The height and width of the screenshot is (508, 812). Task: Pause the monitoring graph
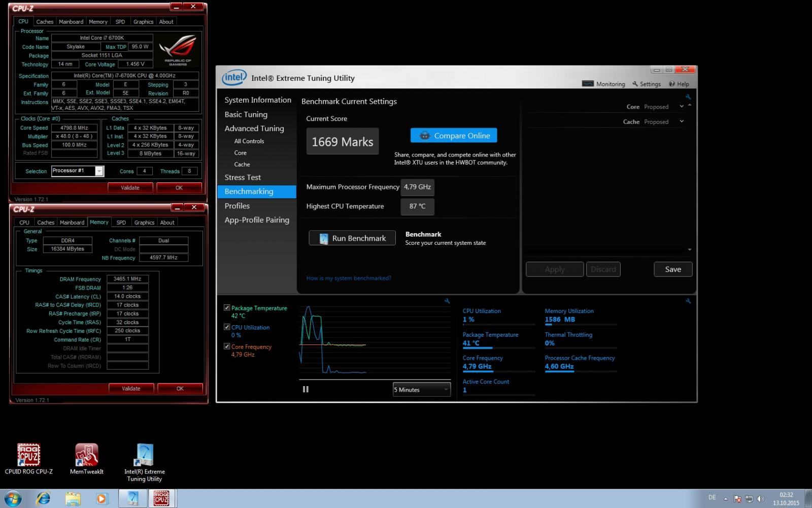[306, 389]
